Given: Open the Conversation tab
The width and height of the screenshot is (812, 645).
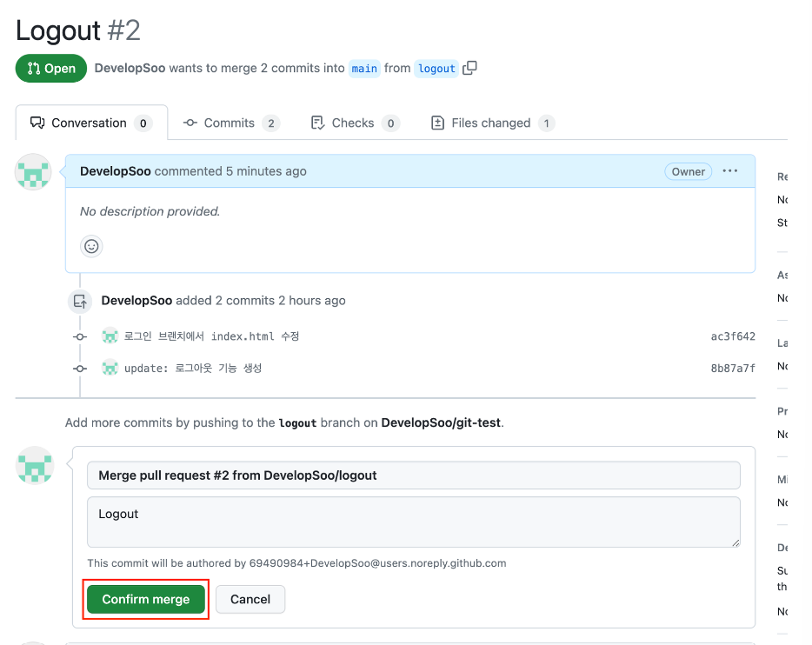Looking at the screenshot, I should coord(91,123).
